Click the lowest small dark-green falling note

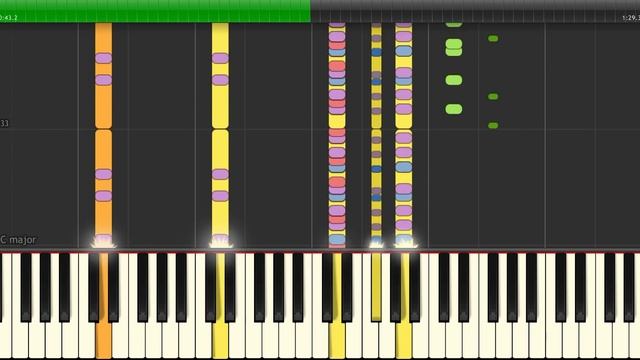click(x=493, y=125)
